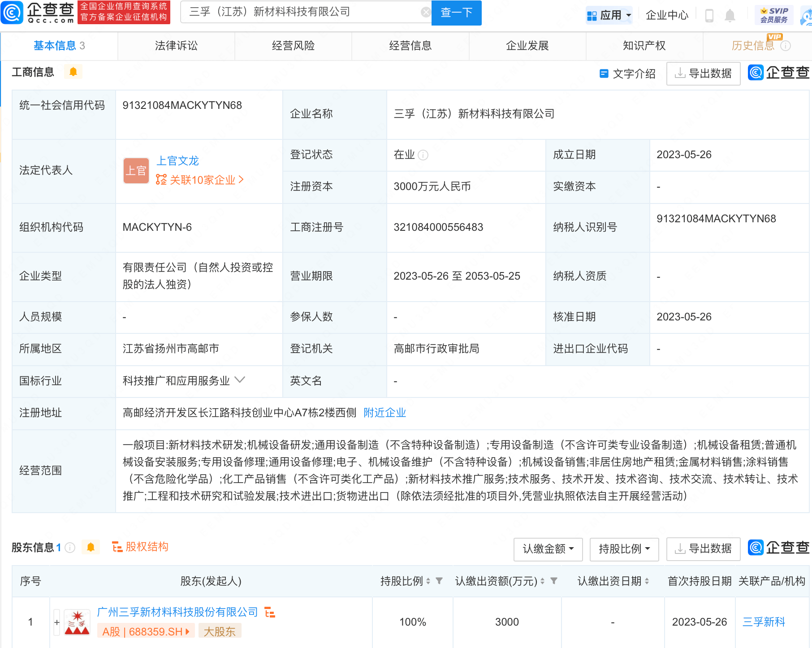Viewport: 812px width, 648px height.
Task: Click business term 2023-05-26 至 2053-05-25
Action: (457, 276)
